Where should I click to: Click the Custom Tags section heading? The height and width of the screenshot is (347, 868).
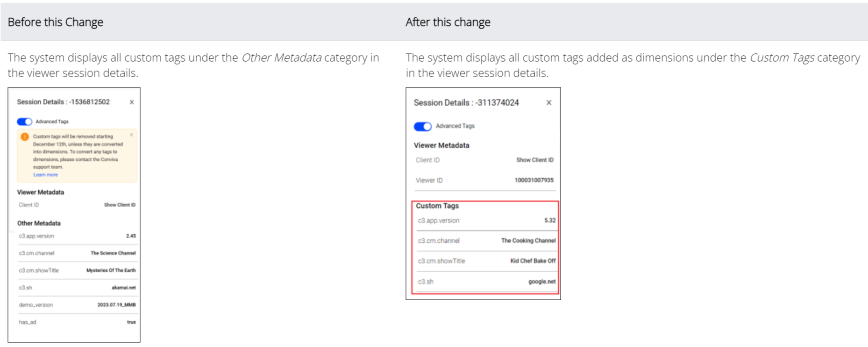(437, 206)
